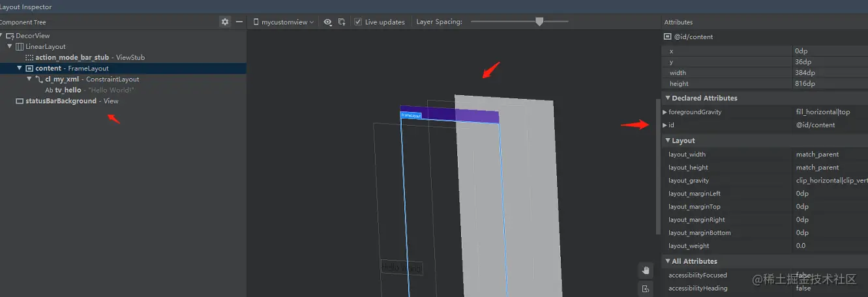Collapse the content FrameLayout node
The width and height of the screenshot is (868, 297).
[20, 68]
